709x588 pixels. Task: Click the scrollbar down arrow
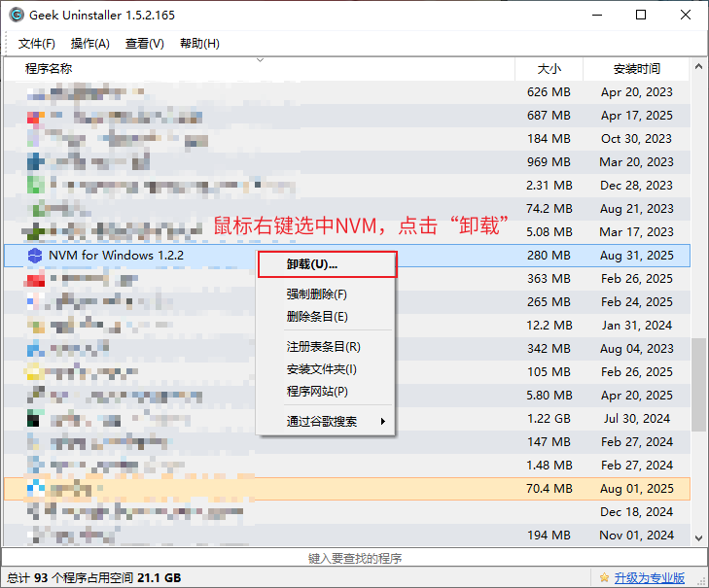(698, 537)
